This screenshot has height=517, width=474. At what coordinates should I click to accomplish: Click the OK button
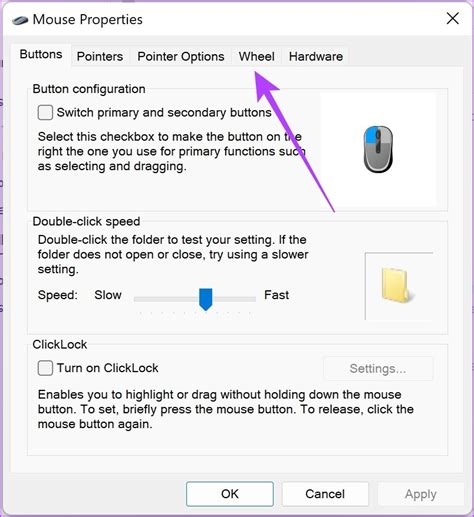[230, 494]
